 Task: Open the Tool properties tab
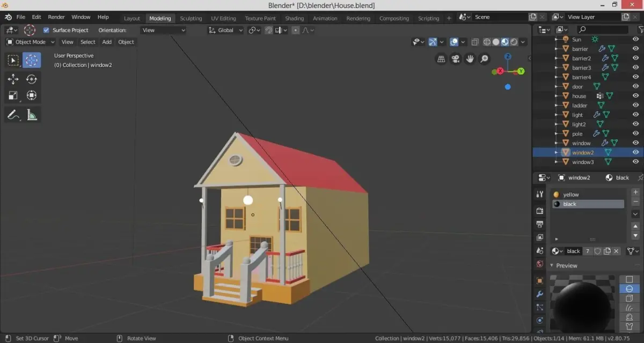click(x=540, y=195)
